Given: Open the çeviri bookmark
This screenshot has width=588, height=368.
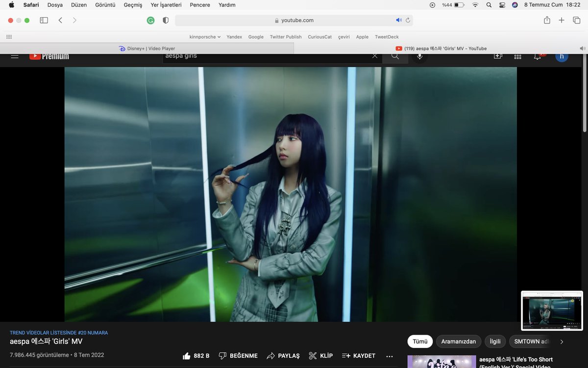Looking at the screenshot, I should 344,37.
